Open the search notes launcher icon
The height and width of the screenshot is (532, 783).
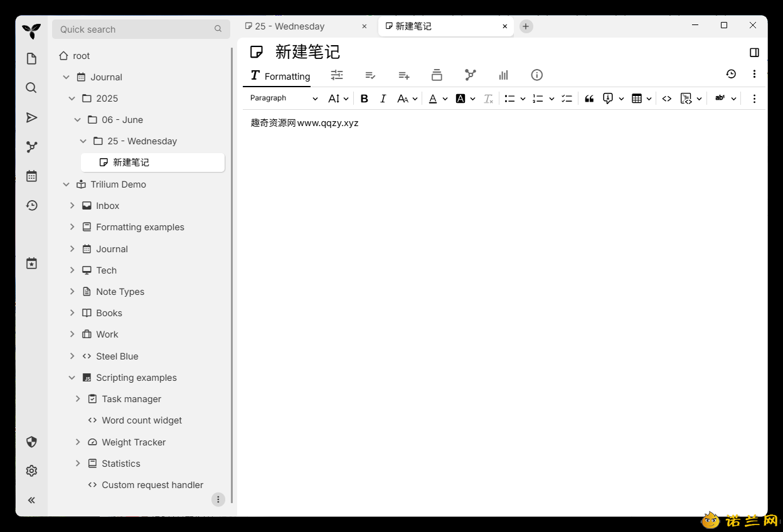point(31,88)
